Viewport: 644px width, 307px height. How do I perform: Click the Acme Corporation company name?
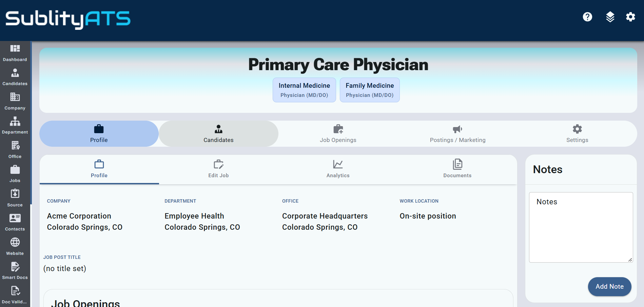[79, 216]
